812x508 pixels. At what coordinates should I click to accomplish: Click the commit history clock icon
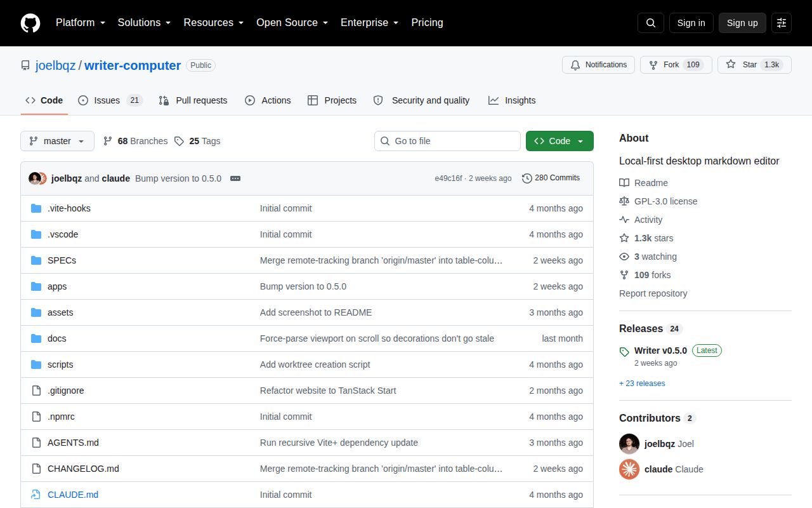point(527,178)
